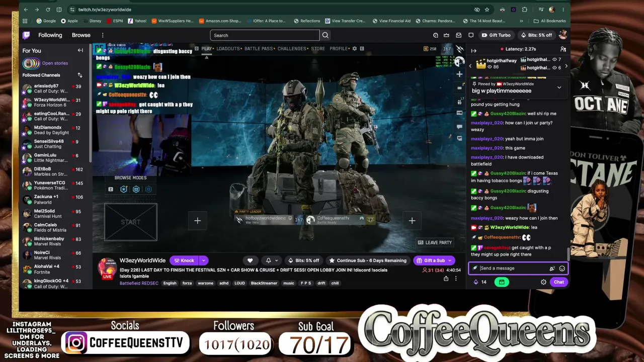644x362 pixels.
Task: Open the Following tab
Action: [50, 35]
